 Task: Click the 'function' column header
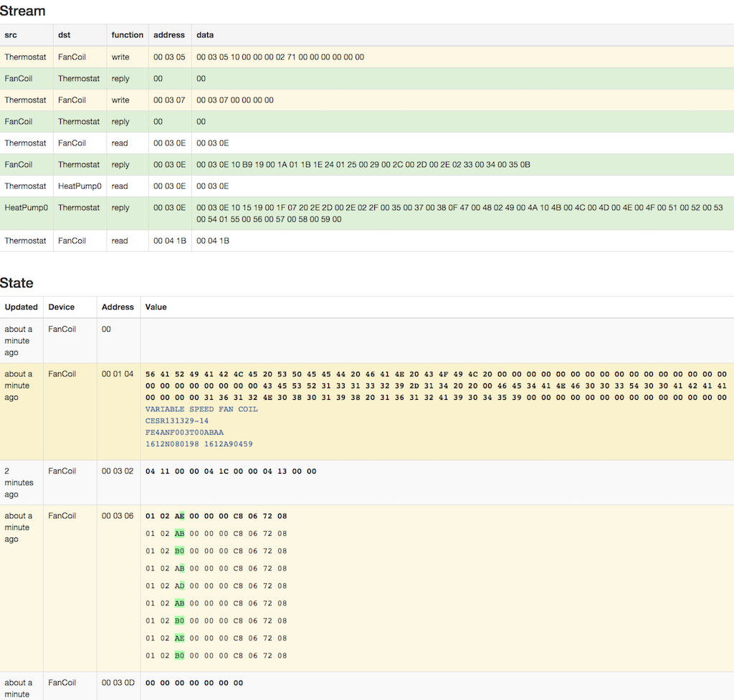pos(128,35)
